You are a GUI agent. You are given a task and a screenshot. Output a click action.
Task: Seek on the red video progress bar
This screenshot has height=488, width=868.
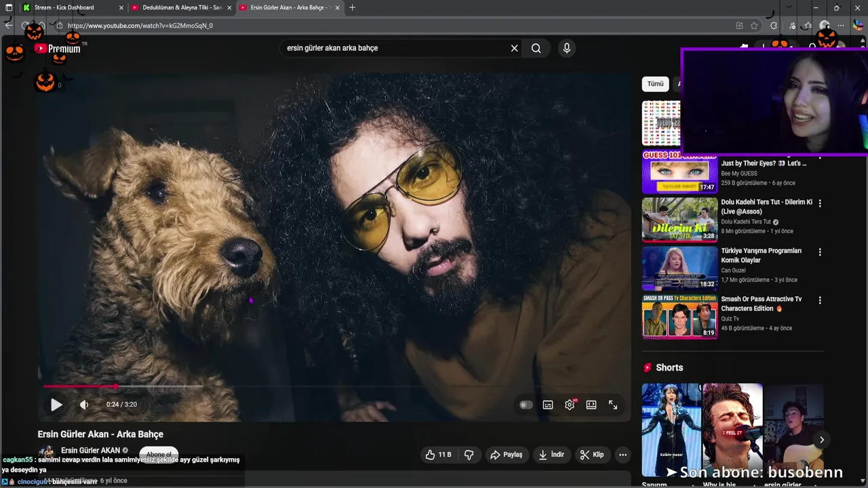[x=79, y=386]
